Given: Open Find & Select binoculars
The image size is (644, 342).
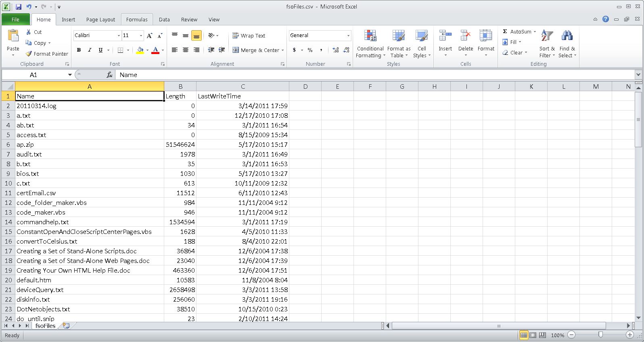Looking at the screenshot, I should [x=567, y=44].
